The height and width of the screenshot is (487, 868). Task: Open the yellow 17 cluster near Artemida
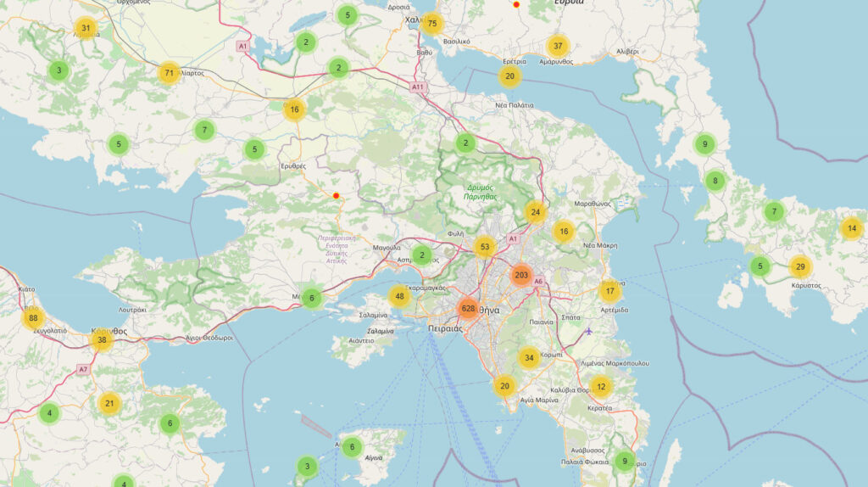point(609,292)
